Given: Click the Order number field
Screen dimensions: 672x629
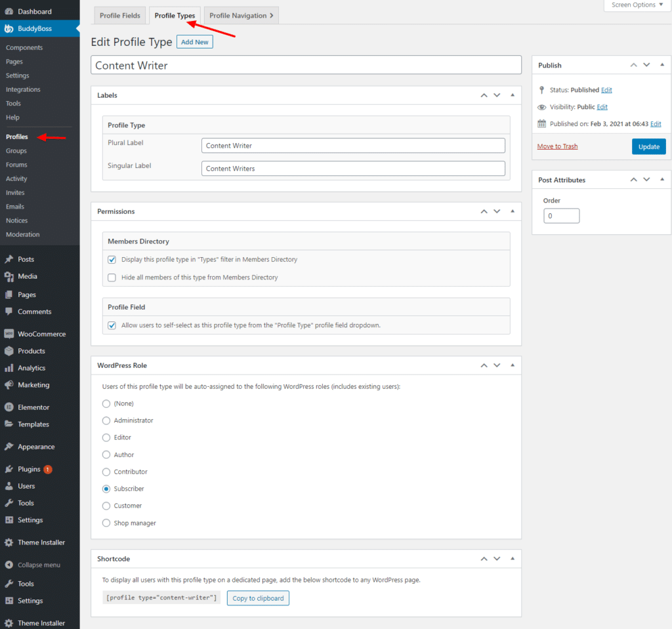Looking at the screenshot, I should tap(562, 216).
